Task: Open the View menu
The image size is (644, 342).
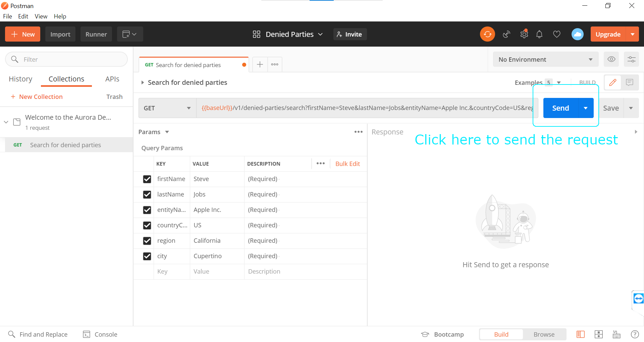Action: (x=41, y=16)
